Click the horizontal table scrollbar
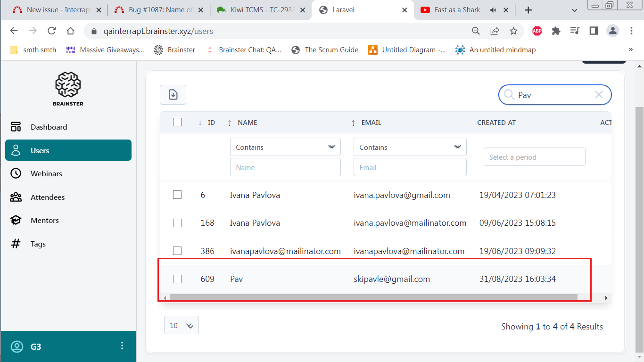Screen dimensions: 644x362 click(x=372, y=298)
